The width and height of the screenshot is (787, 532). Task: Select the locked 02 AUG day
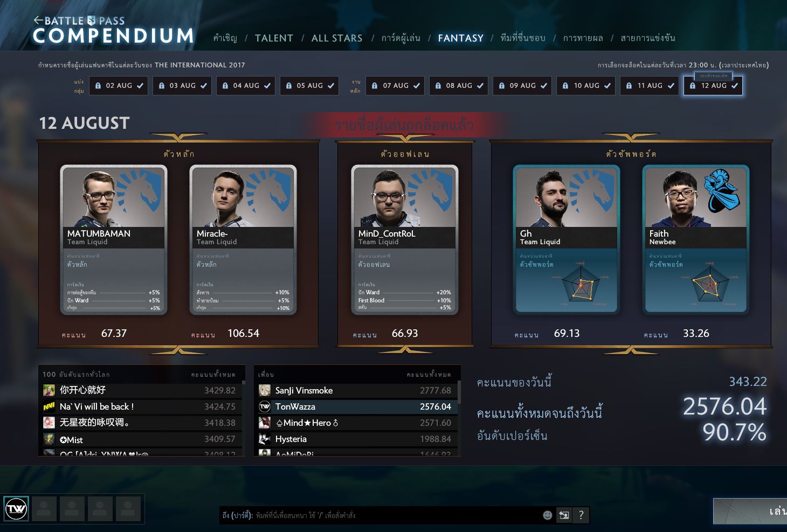(x=119, y=86)
